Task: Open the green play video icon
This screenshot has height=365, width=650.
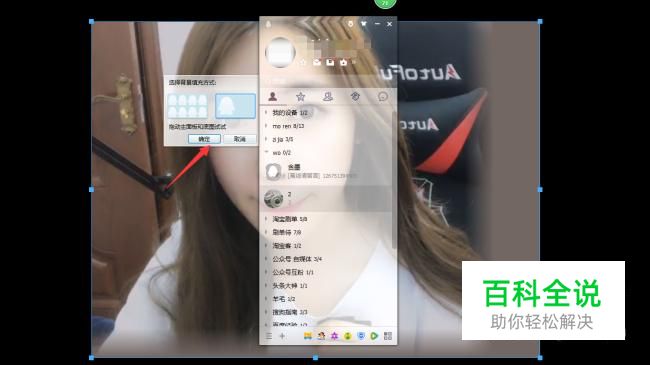Action: click(374, 336)
